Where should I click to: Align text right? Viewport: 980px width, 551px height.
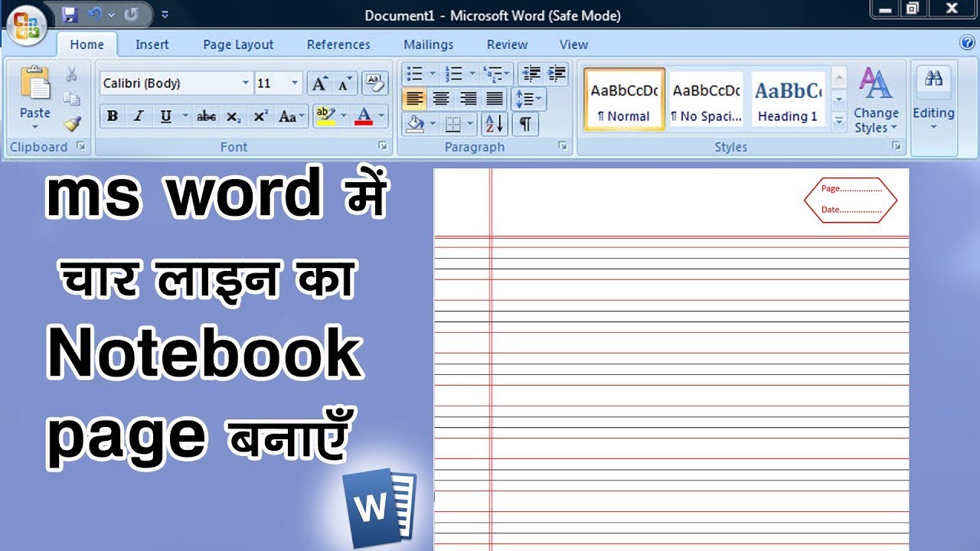pos(468,98)
